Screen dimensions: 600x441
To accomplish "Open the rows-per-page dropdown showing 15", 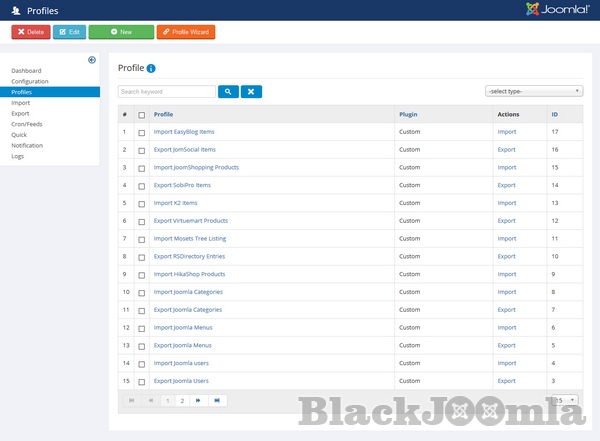I will pyautogui.click(x=566, y=400).
